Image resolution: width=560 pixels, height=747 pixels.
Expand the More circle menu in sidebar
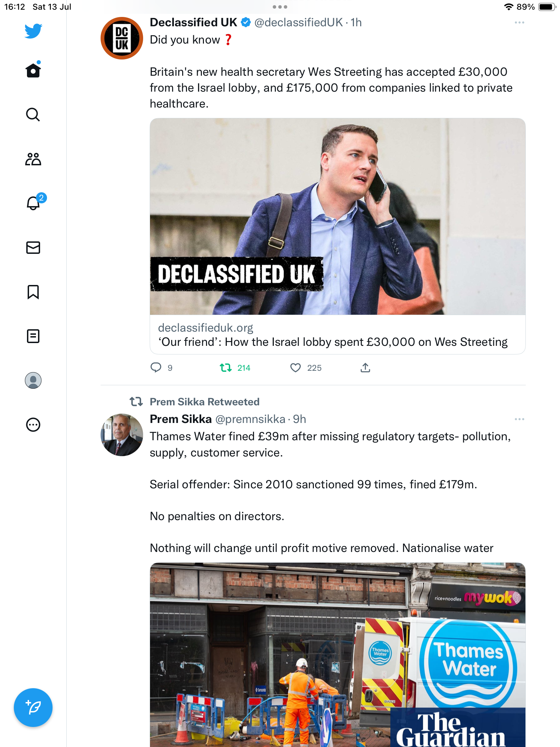[x=33, y=425]
